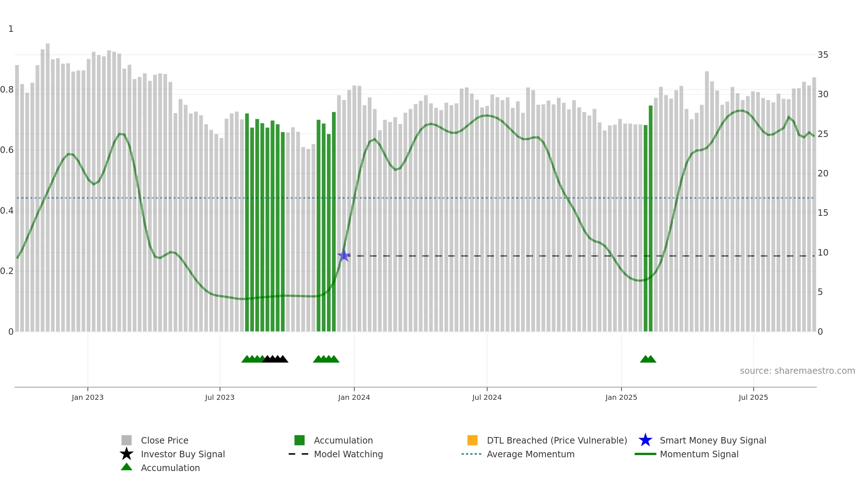Screen dimensions: 868x488
Task: Click the Jan 2024 axis label
Action: point(354,398)
